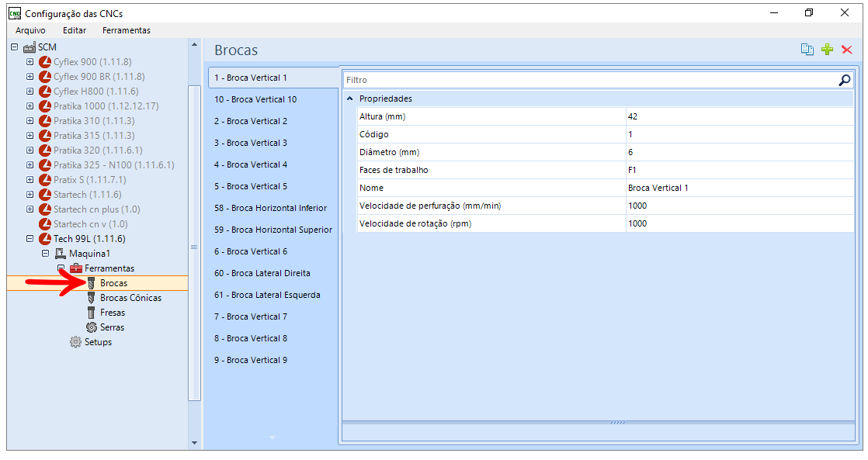Click the Velocidade de rotação value 1000
Image resolution: width=868 pixels, height=460 pixels.
point(740,223)
